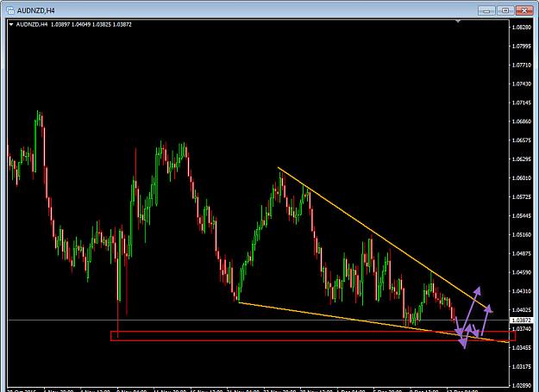Close the AUDNZD,H4 chart window

[x=524, y=10]
